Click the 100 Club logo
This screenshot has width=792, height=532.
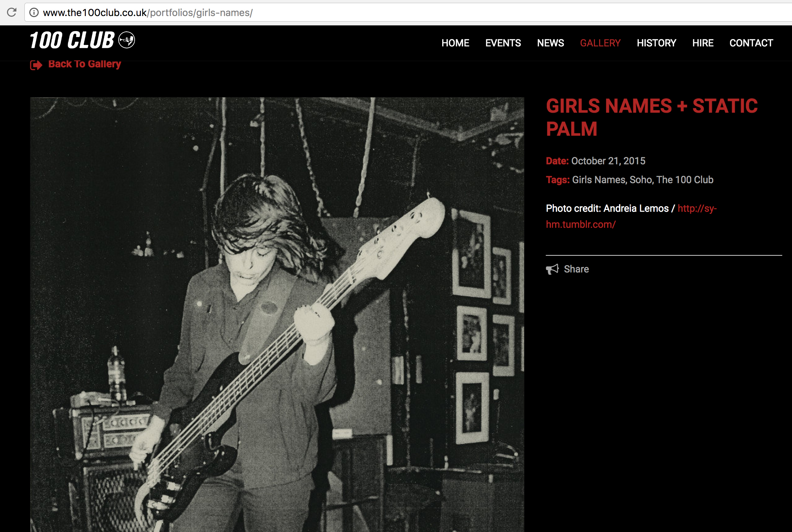[x=82, y=40]
